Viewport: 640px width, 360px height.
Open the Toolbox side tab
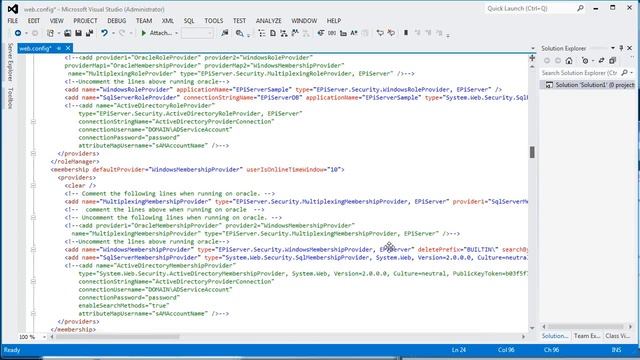point(11,98)
